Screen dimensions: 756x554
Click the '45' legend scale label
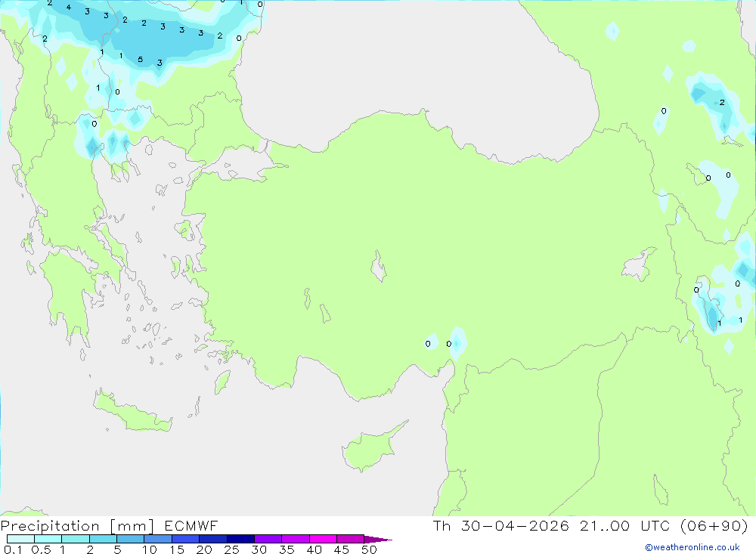click(x=342, y=549)
